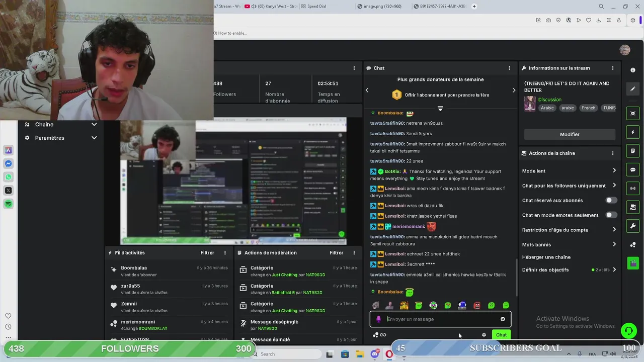Click the stream preview video thumbnail
This screenshot has width=644, height=362.
click(x=233, y=181)
